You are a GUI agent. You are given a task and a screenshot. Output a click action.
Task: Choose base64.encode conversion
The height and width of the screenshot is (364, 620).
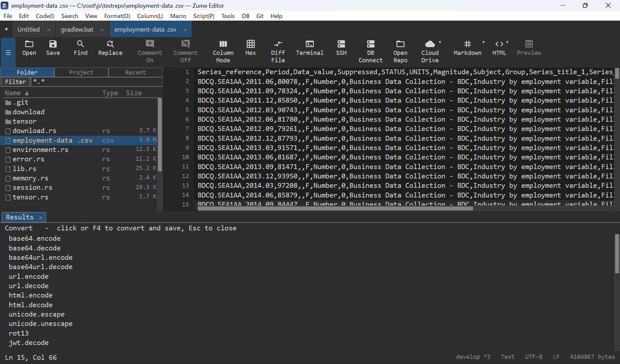click(35, 238)
